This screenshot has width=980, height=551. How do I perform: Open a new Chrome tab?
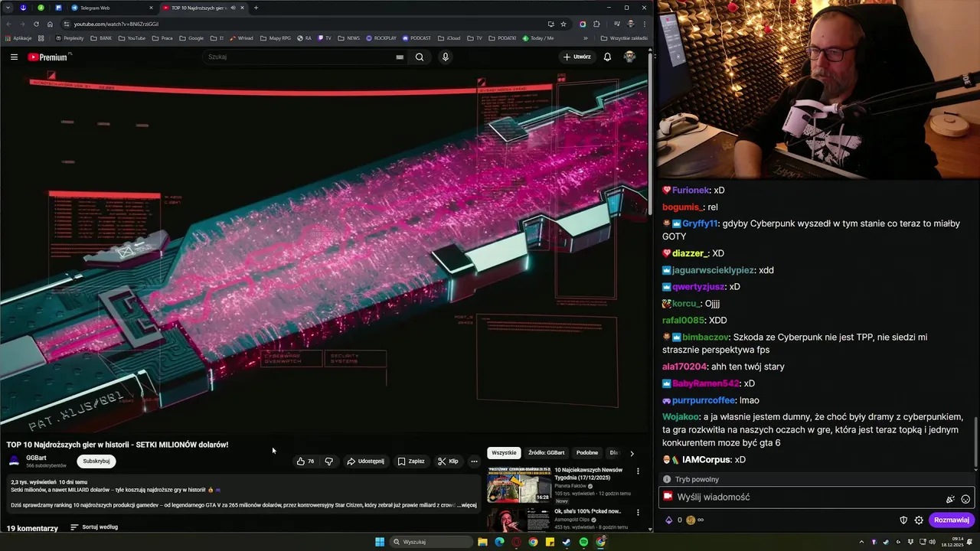click(256, 8)
